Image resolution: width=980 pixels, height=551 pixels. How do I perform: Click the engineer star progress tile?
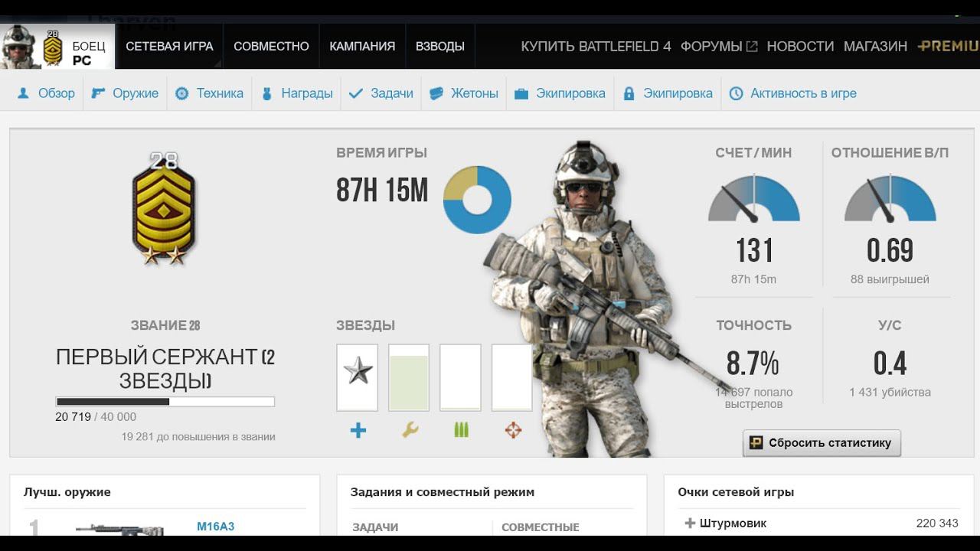coord(409,377)
